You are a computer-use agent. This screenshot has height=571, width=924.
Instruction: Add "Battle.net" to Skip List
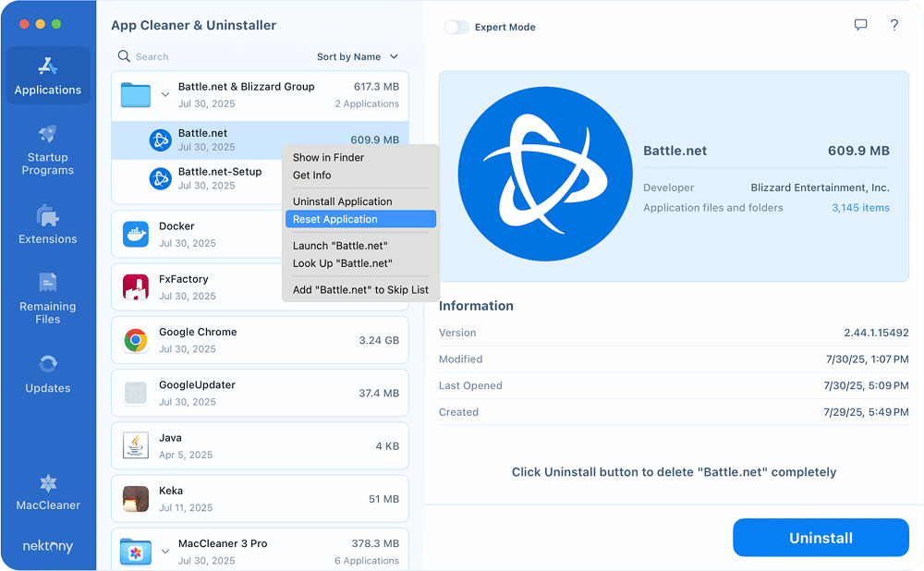pyautogui.click(x=360, y=290)
